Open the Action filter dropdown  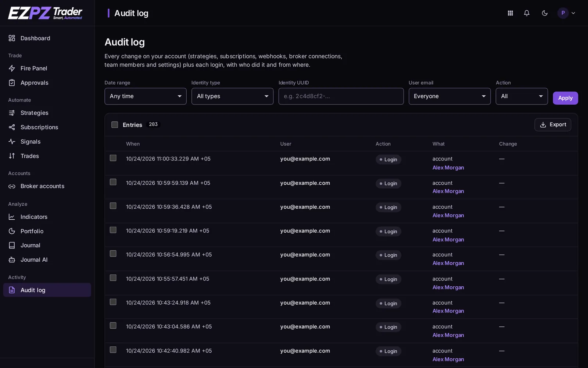521,96
